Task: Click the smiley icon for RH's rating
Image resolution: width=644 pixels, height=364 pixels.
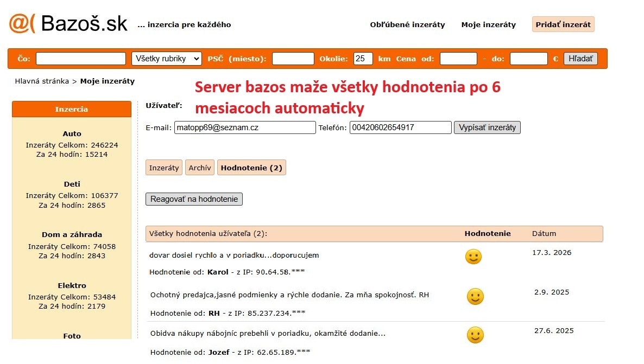Action: coord(475,296)
